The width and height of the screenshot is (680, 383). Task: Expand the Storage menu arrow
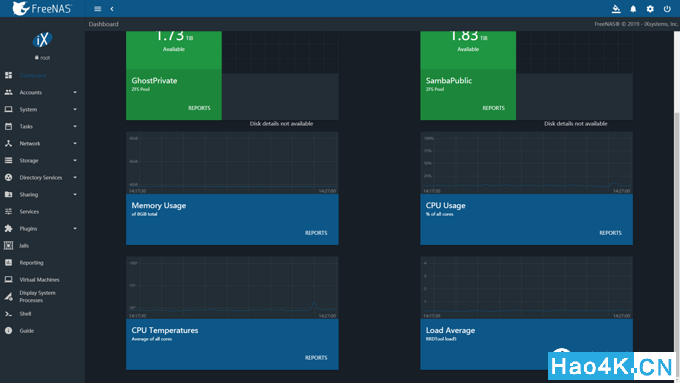tap(75, 160)
